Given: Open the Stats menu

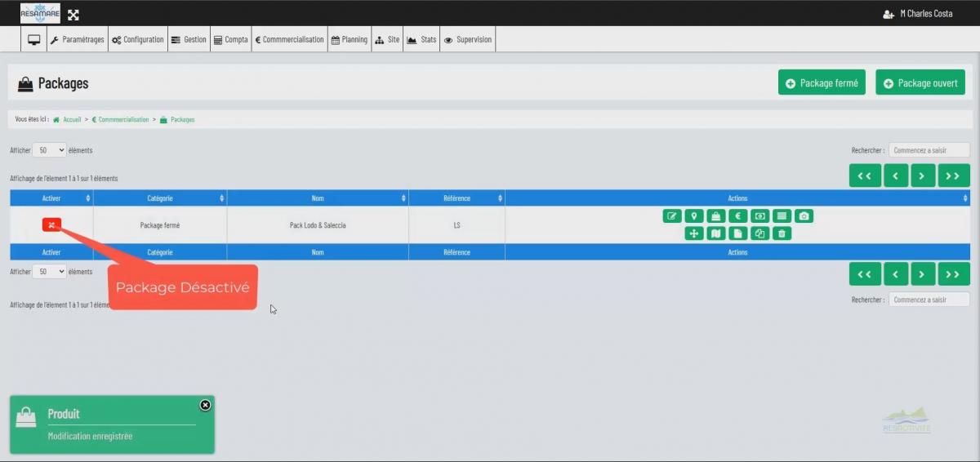Looking at the screenshot, I should 422,39.
